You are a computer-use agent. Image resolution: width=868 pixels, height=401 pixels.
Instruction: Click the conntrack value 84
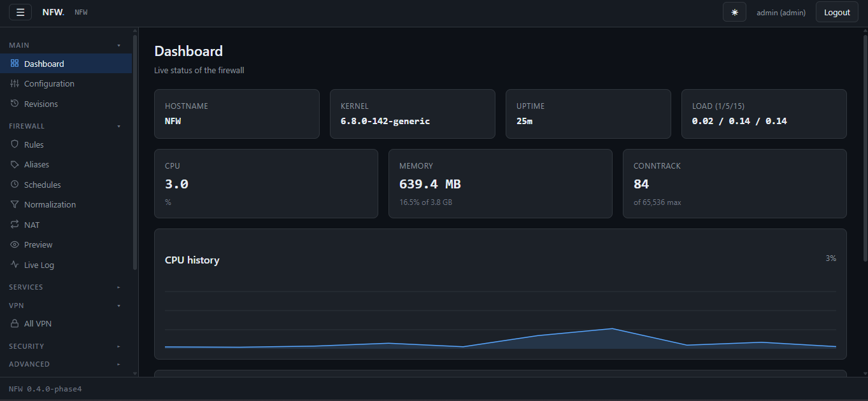(641, 184)
